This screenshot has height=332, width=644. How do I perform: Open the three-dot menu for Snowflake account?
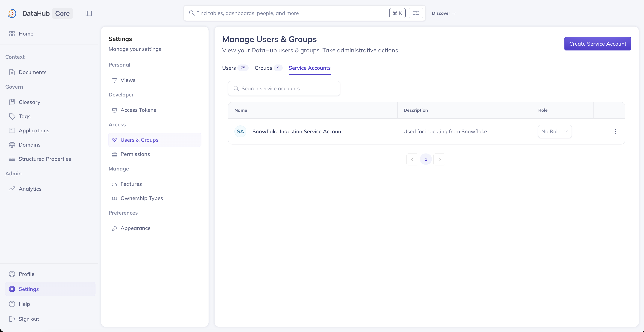tap(615, 132)
